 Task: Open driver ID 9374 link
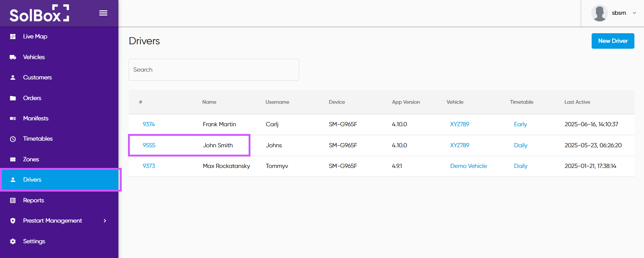click(149, 124)
